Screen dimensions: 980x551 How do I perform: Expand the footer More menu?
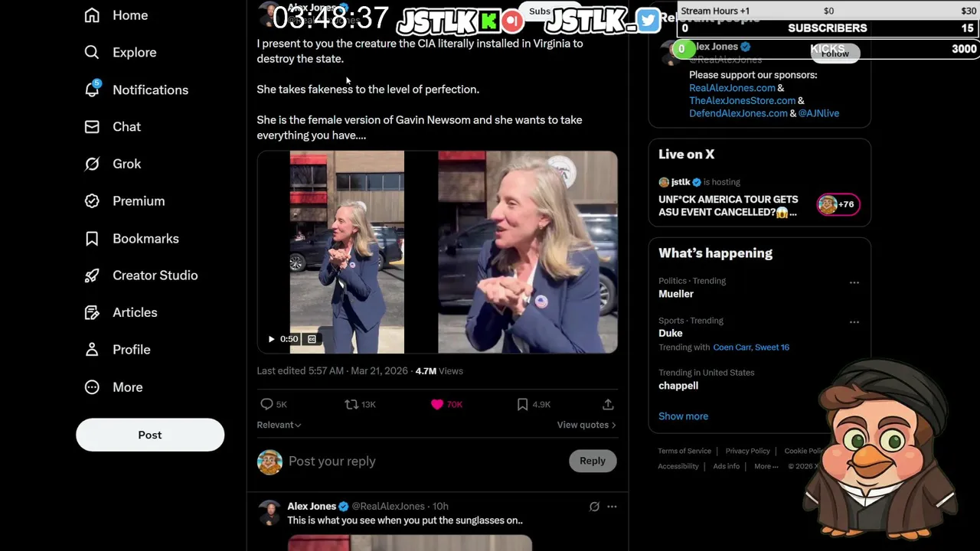pyautogui.click(x=766, y=466)
